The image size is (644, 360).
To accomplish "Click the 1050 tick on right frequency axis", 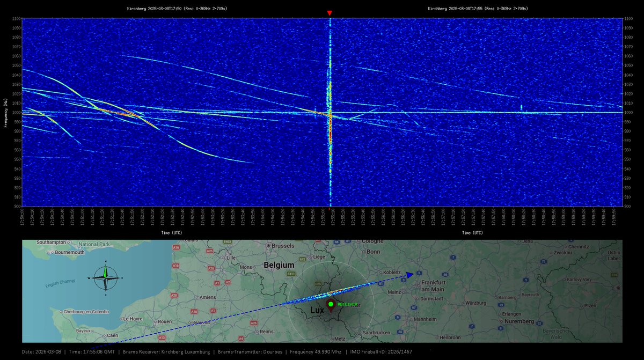I will point(630,65).
